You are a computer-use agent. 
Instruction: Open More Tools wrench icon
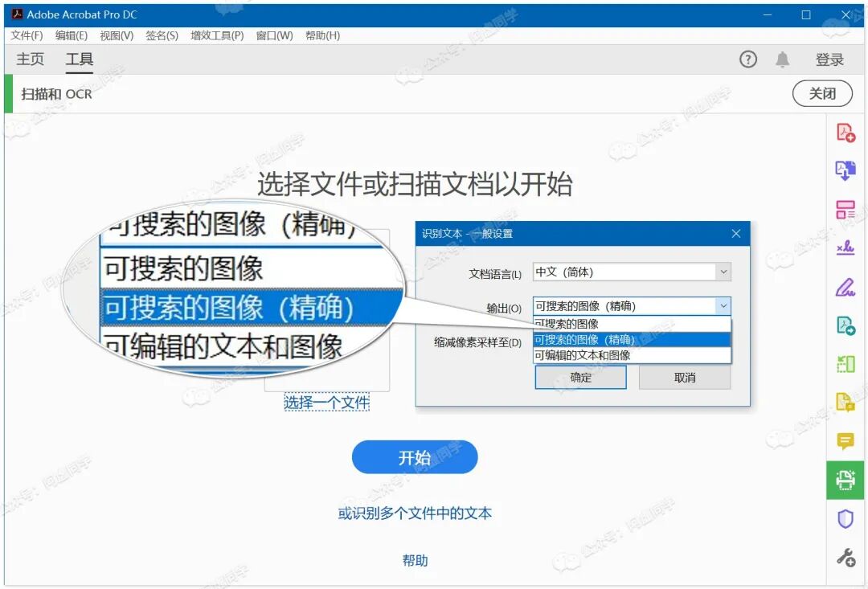click(x=845, y=558)
